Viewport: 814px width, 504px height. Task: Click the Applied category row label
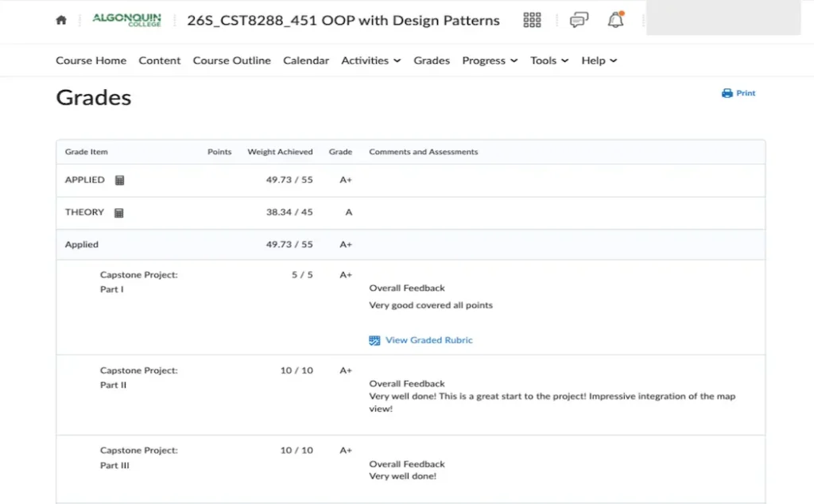pyautogui.click(x=82, y=245)
